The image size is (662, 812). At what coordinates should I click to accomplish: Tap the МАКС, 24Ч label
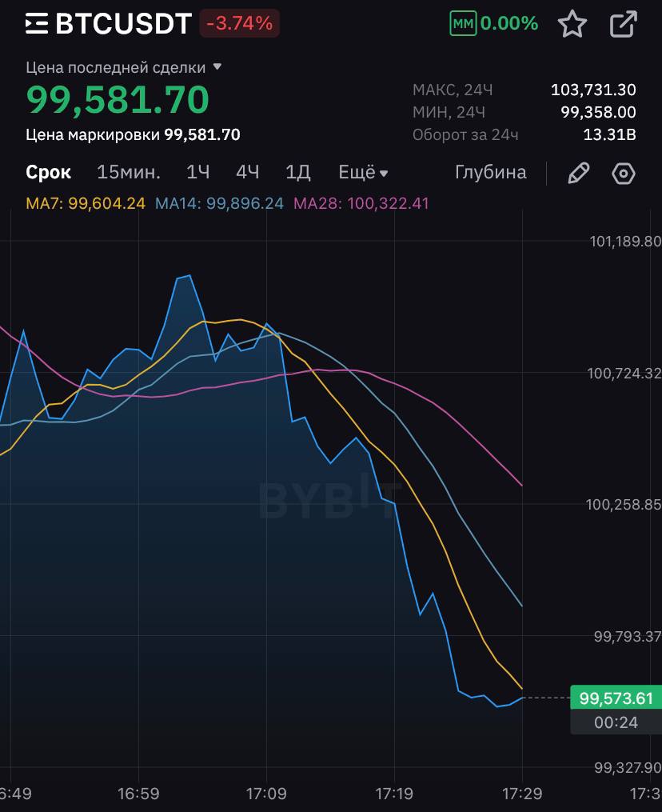453,90
